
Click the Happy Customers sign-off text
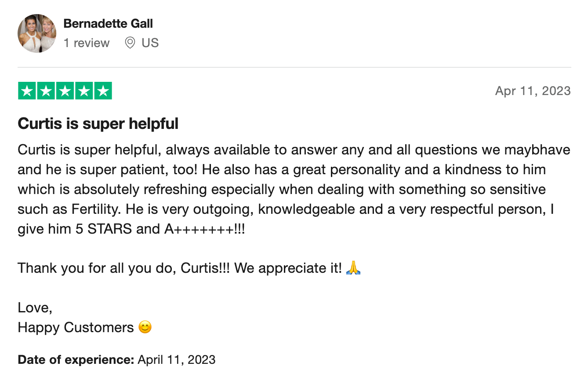click(76, 327)
